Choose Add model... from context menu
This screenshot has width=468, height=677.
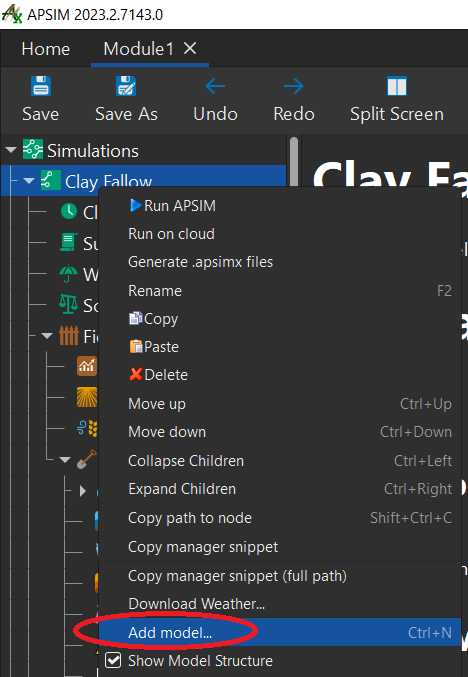pos(280,633)
